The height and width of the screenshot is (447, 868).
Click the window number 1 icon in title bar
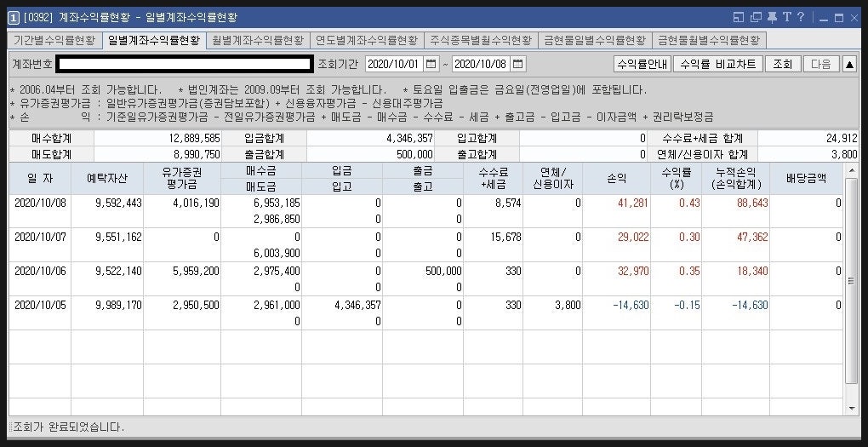click(14, 18)
